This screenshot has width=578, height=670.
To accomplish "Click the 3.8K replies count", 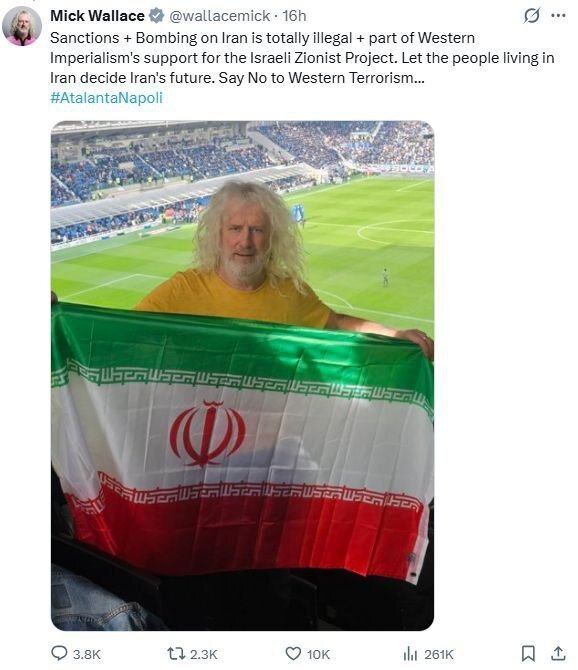I will [87, 654].
